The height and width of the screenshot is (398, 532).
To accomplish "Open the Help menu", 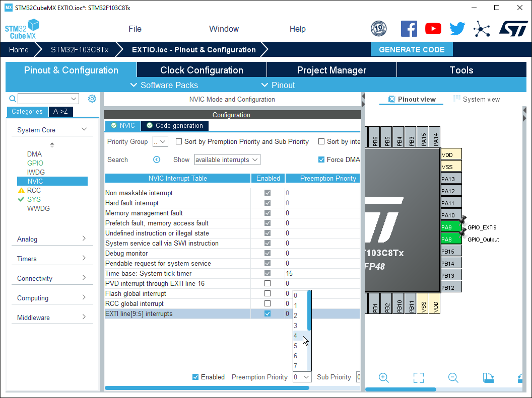I will [x=298, y=29].
